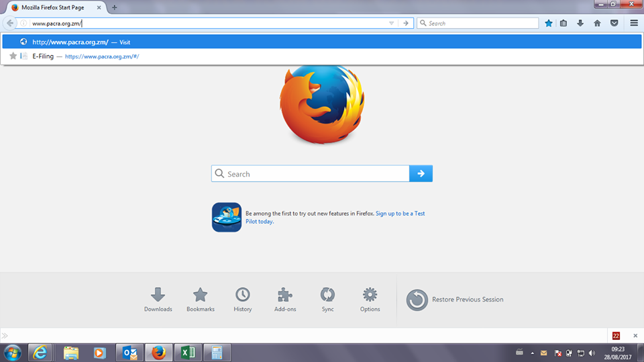Open the Firefox hamburger menu
The image size is (644, 362).
pos(634,24)
